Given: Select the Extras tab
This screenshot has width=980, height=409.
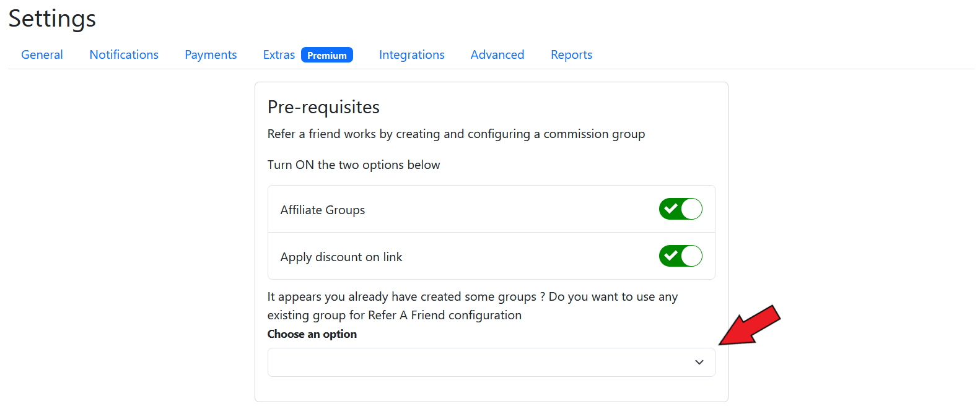Looking at the screenshot, I should (279, 54).
